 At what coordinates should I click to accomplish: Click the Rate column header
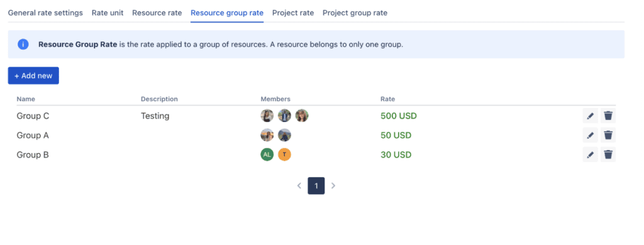[387, 99]
